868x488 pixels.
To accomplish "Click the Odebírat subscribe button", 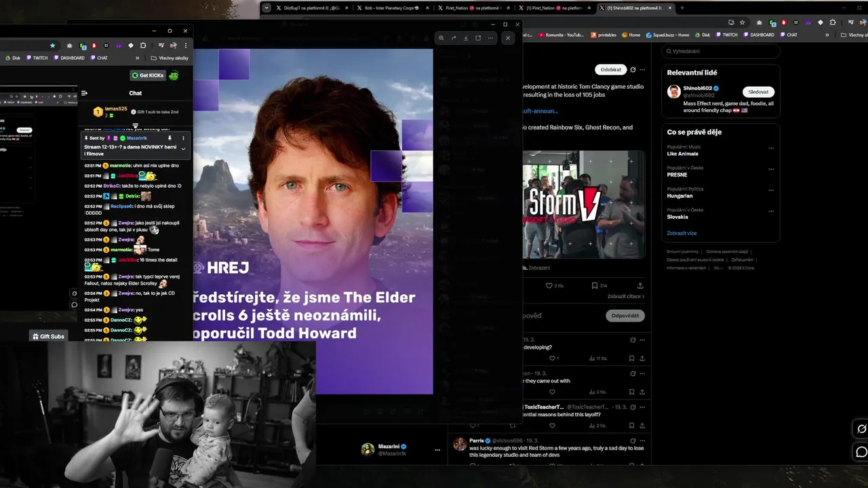I will point(610,69).
